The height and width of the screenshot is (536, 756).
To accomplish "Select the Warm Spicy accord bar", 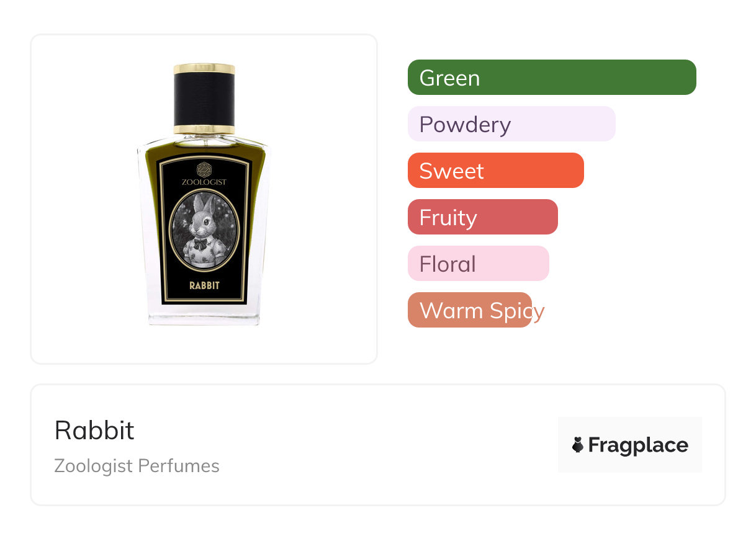I will (x=470, y=310).
